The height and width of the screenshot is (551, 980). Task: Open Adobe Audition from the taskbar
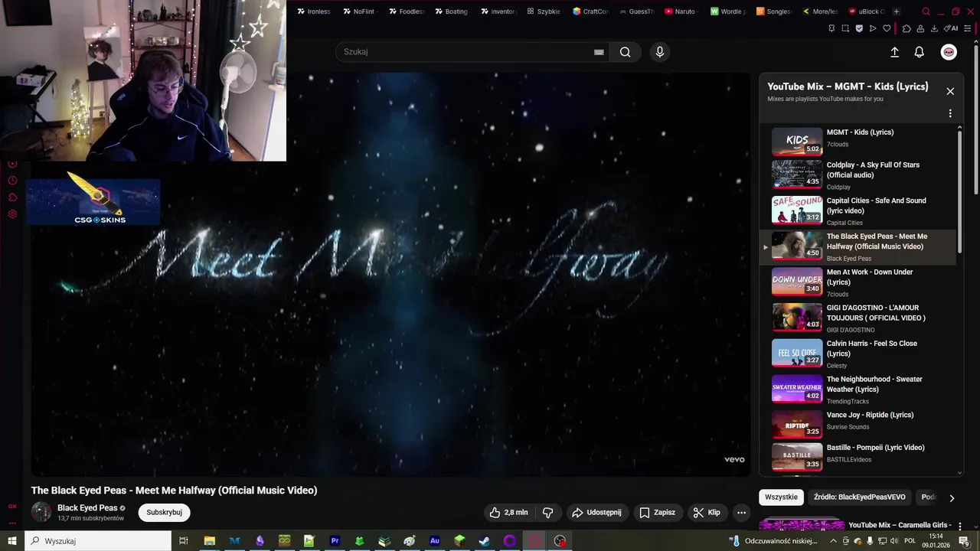pos(435,541)
